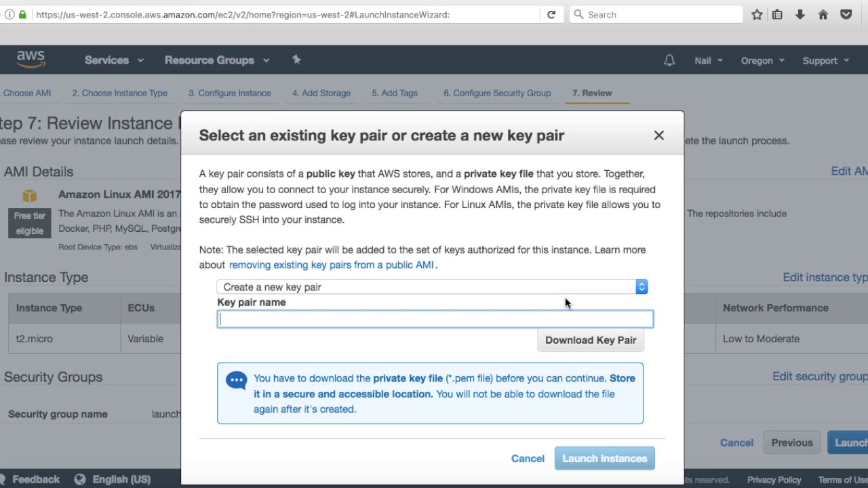This screenshot has width=868, height=488.
Task: Open the Resource Groups menu
Action: (x=216, y=60)
